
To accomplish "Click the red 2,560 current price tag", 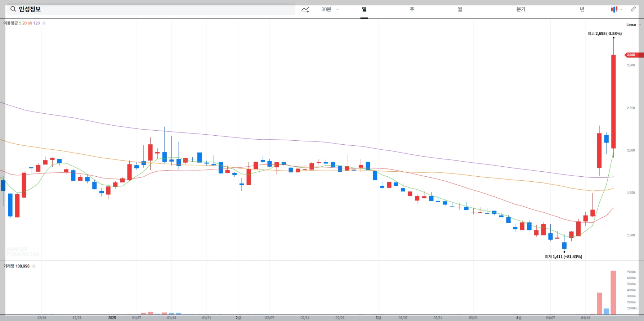I will click(x=634, y=55).
